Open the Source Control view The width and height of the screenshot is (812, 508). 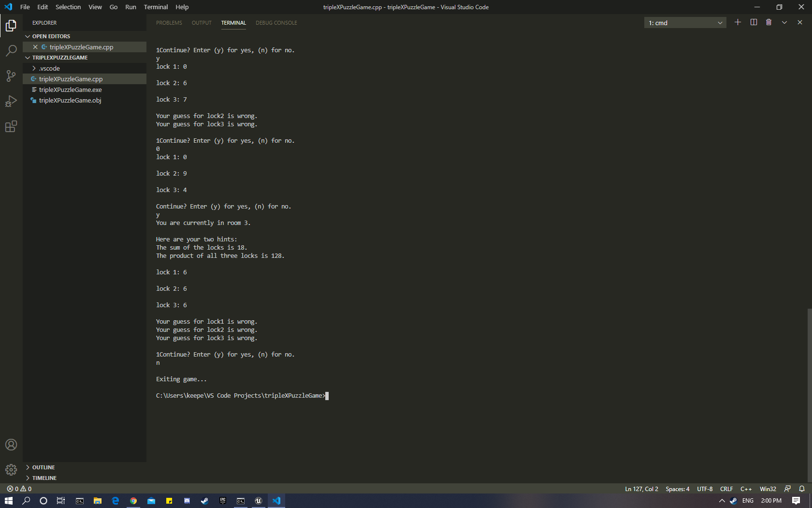coord(11,75)
